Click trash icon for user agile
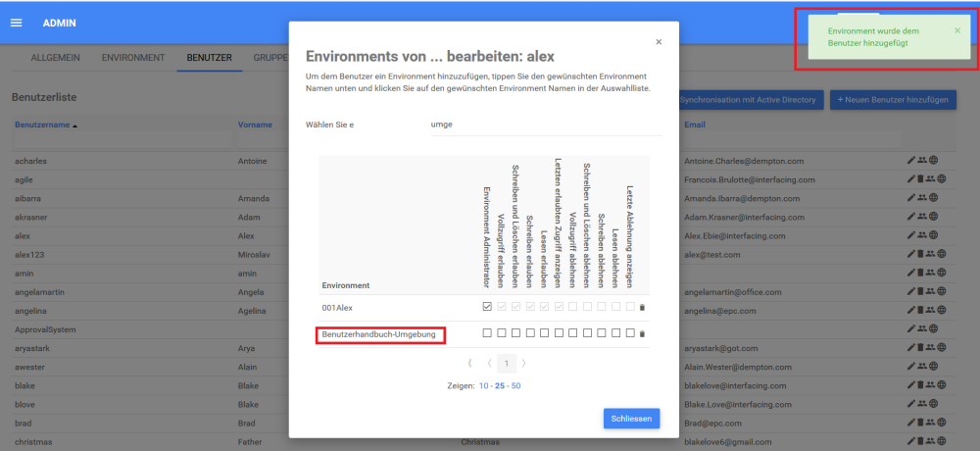 [919, 179]
